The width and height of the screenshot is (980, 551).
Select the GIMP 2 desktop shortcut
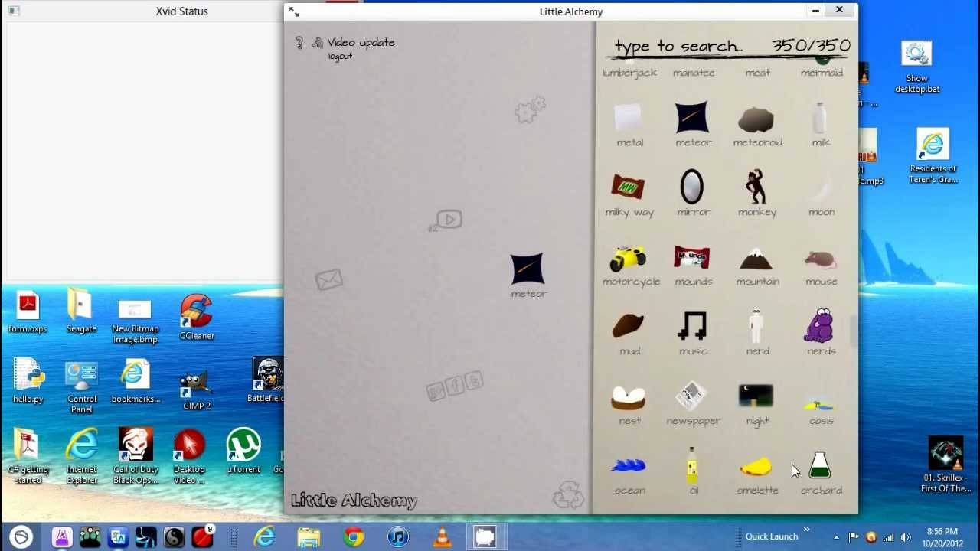pos(197,390)
